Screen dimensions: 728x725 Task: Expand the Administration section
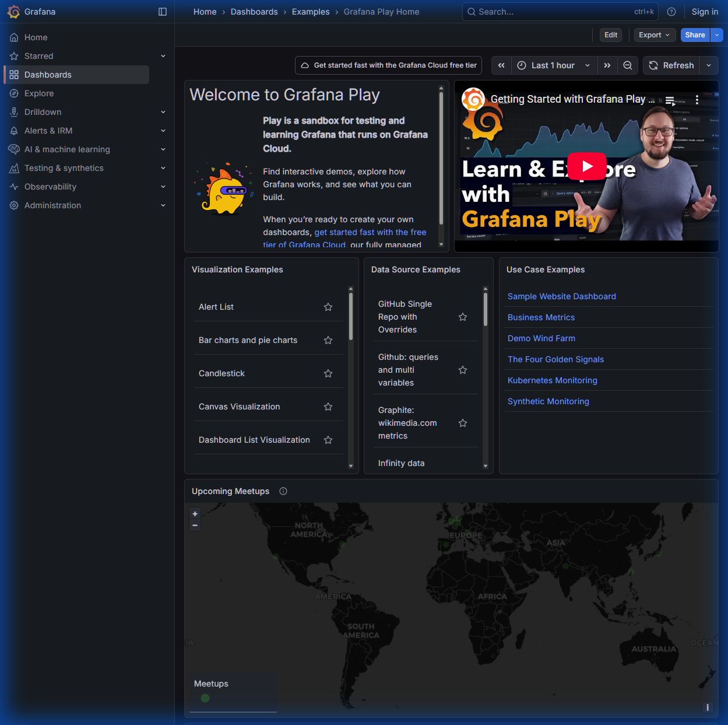pyautogui.click(x=52, y=205)
